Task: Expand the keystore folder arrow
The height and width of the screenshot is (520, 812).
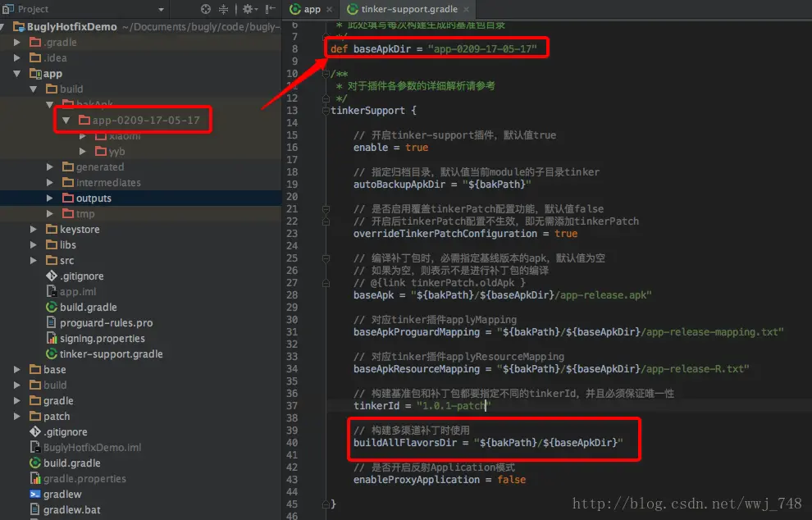Action: tap(33, 229)
